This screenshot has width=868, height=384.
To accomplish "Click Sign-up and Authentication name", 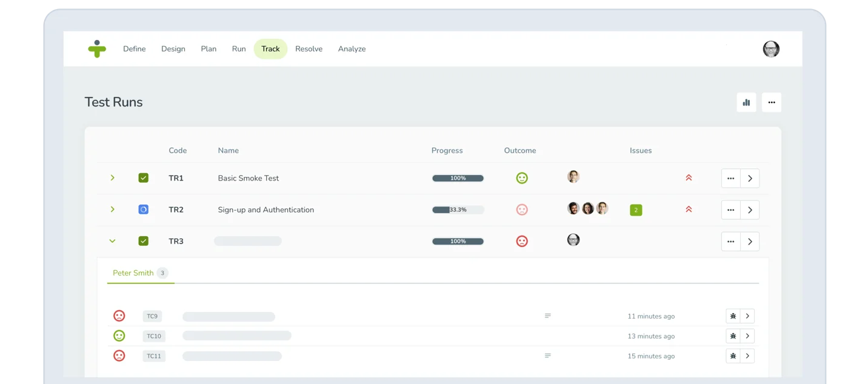I will [x=266, y=210].
